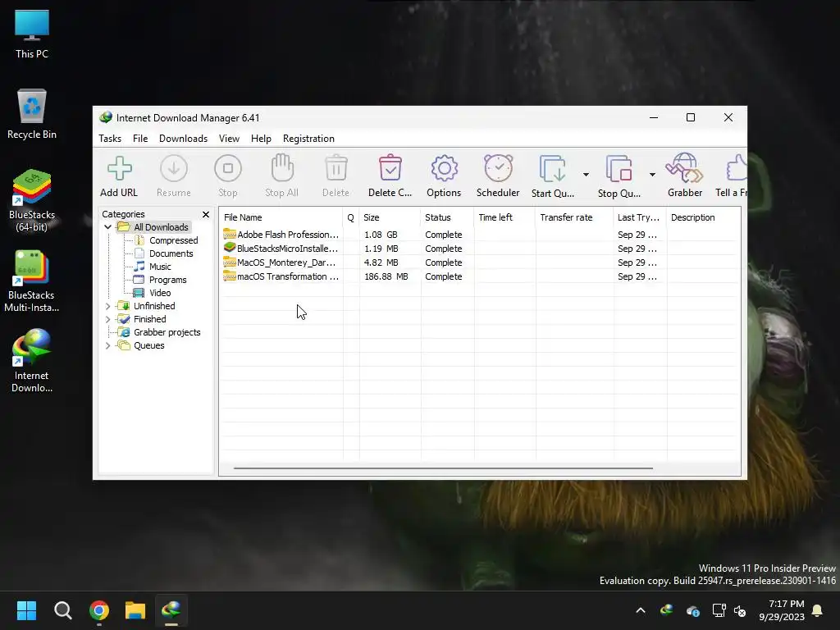Expand the Queues category node
This screenshot has height=630, width=840.
(x=107, y=345)
